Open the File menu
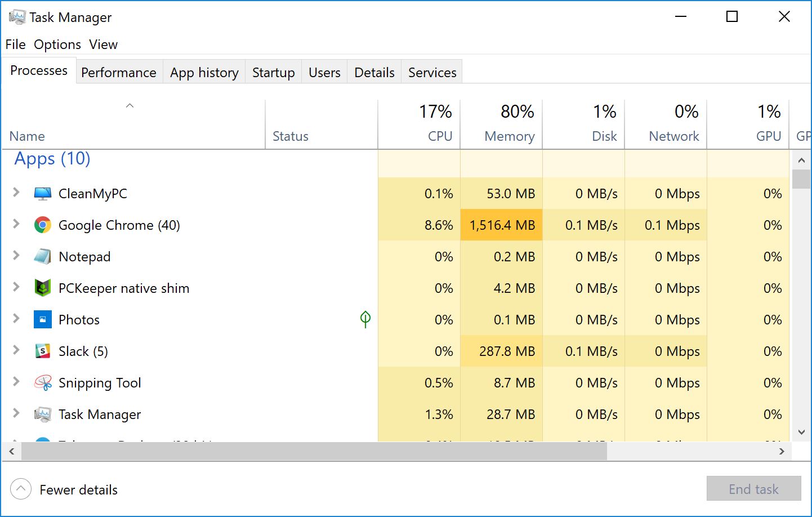Image resolution: width=812 pixels, height=517 pixels. (x=16, y=44)
